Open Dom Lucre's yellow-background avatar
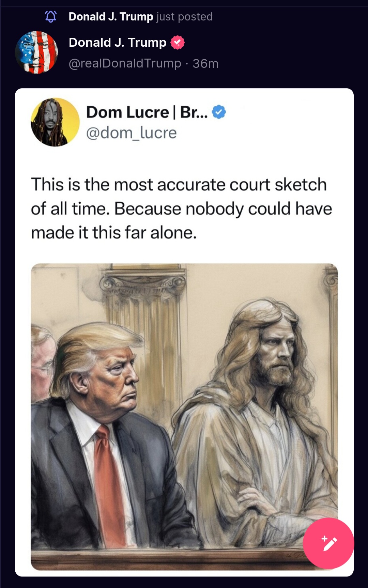 click(55, 122)
